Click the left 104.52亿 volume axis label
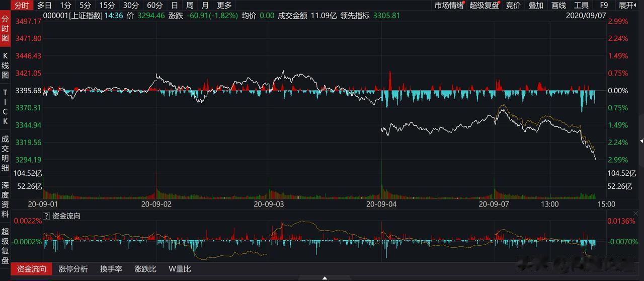The image size is (644, 281). click(x=27, y=173)
